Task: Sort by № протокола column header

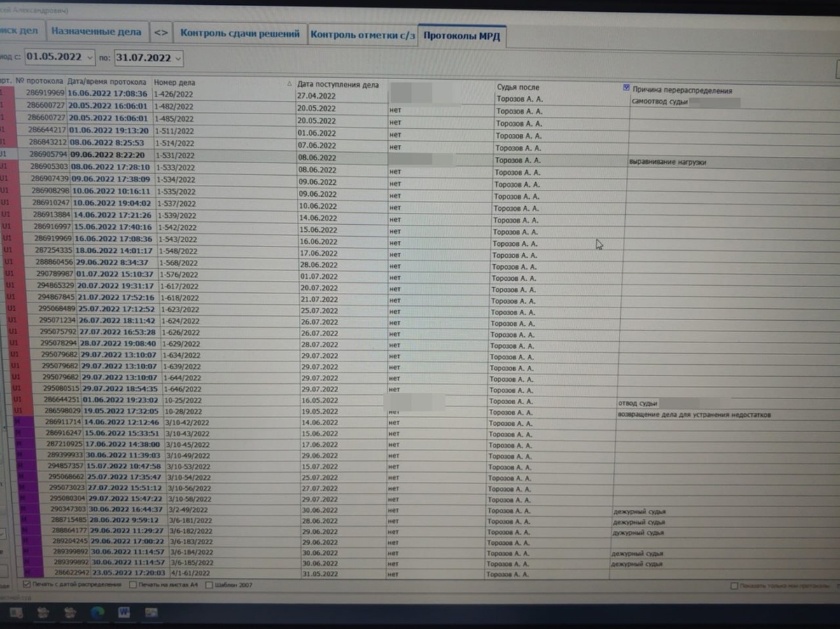Action: click(x=40, y=82)
